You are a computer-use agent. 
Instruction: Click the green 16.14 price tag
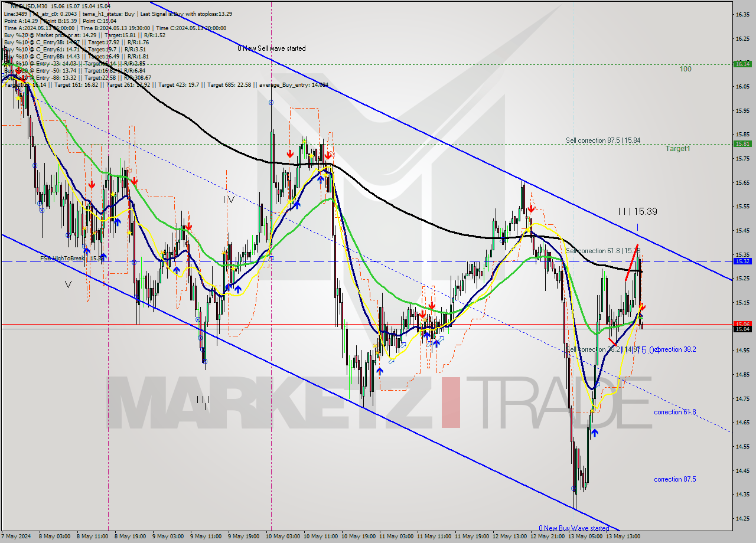742,64
